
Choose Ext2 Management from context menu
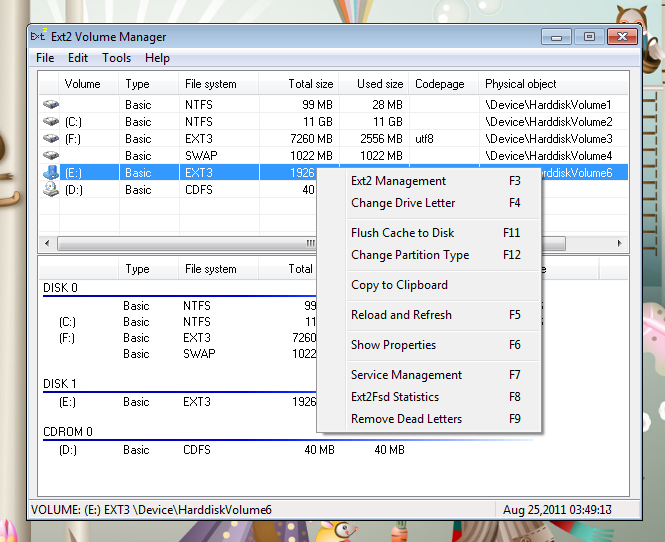click(428, 181)
